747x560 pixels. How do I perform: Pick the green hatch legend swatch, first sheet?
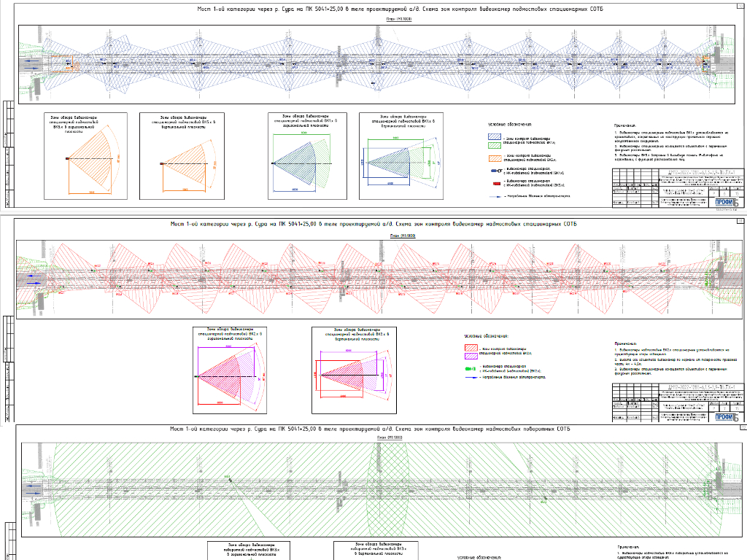coord(495,145)
